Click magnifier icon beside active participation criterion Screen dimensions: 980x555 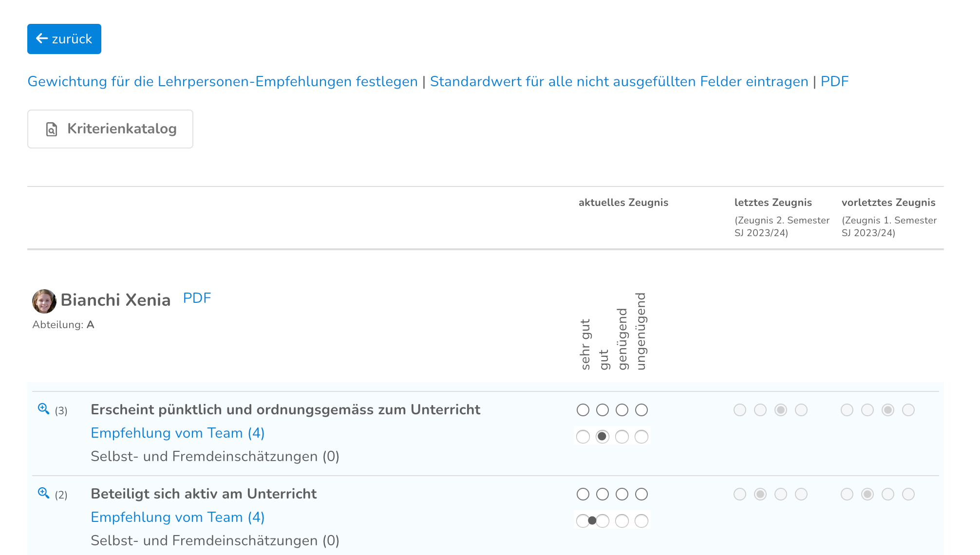coord(43,493)
